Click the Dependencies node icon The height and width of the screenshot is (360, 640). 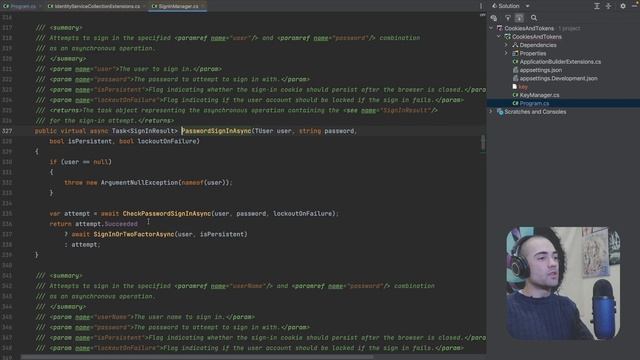(515, 45)
